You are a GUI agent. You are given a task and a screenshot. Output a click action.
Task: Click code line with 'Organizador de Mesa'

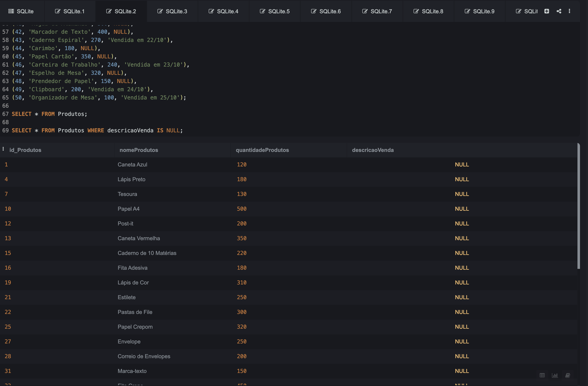point(99,98)
